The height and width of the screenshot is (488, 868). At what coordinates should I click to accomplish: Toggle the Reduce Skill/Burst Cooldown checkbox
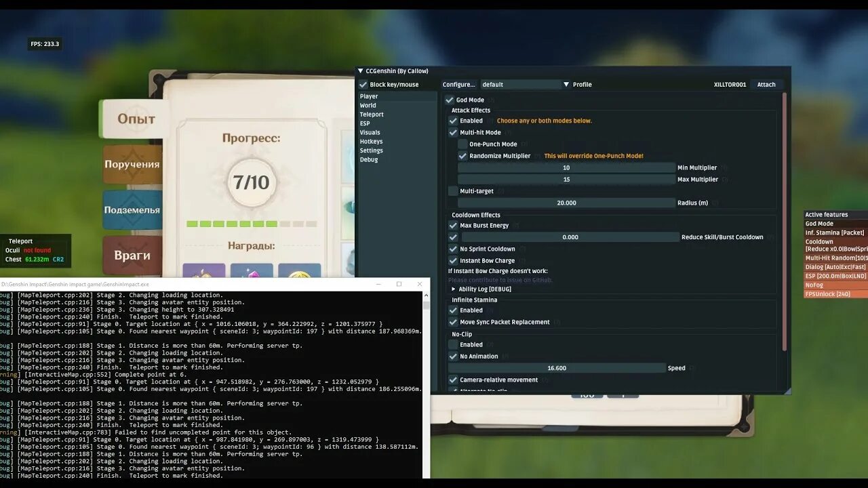tap(453, 237)
